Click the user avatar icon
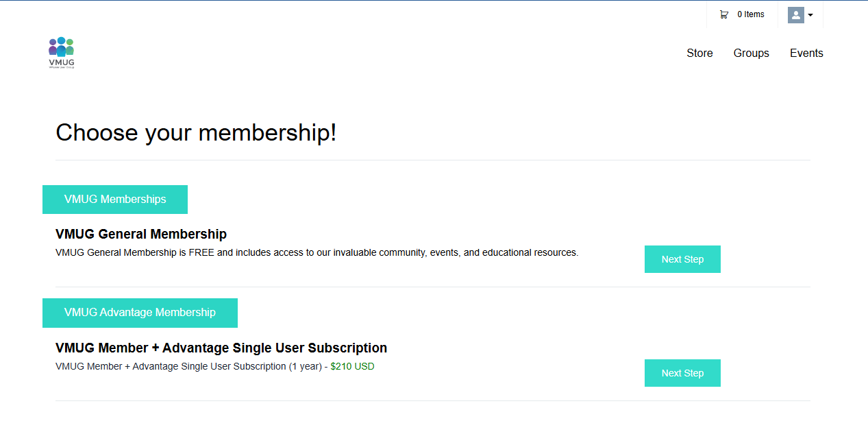Image resolution: width=868 pixels, height=432 pixels. pos(795,14)
